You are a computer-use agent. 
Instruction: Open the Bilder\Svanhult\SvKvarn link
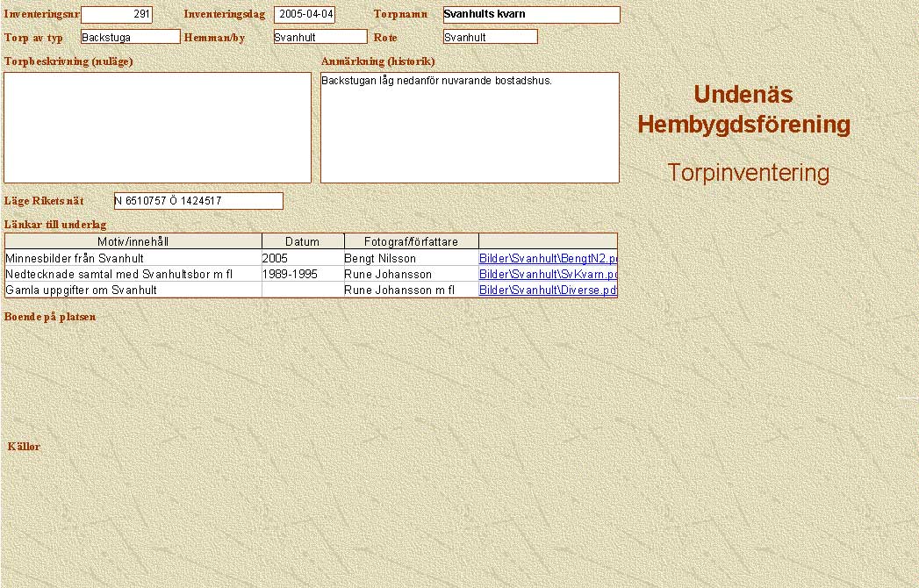pos(549,275)
